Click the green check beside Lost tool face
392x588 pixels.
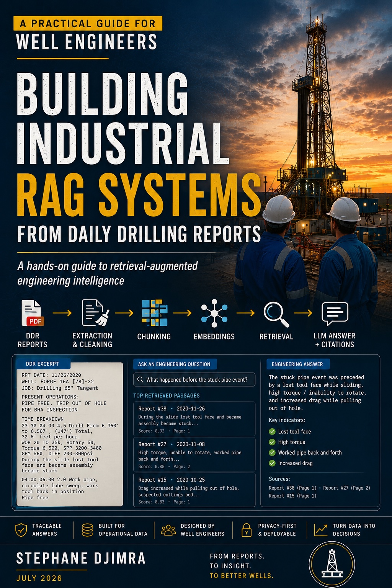272,431
